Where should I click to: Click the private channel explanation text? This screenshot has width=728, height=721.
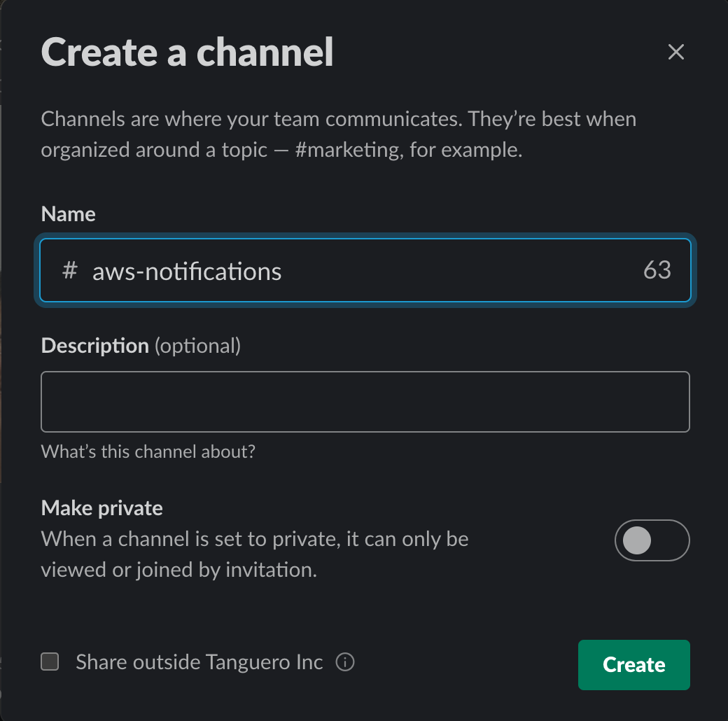[x=254, y=554]
